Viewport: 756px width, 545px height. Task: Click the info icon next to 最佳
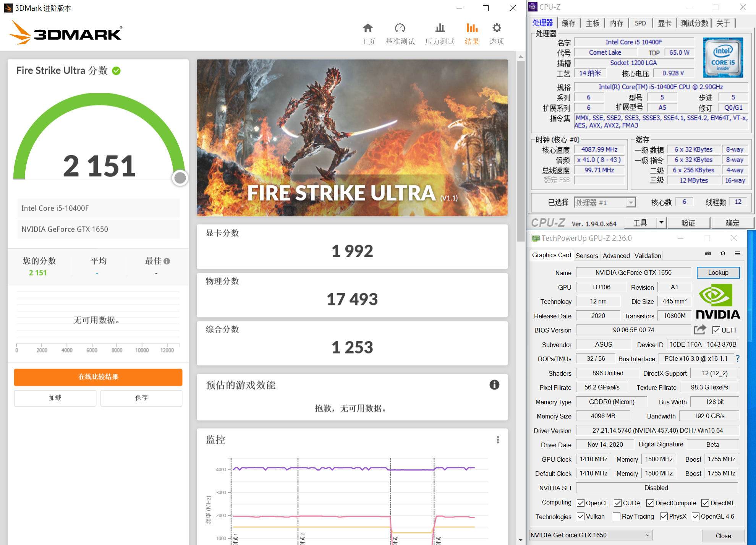point(167,261)
